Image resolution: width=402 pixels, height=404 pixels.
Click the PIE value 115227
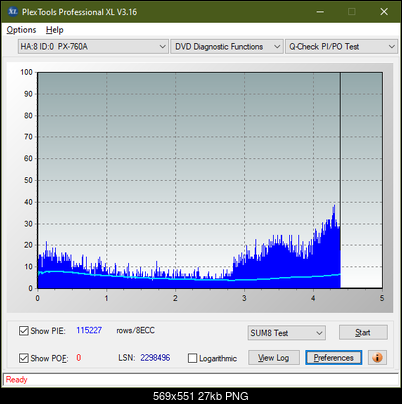pyautogui.click(x=89, y=330)
